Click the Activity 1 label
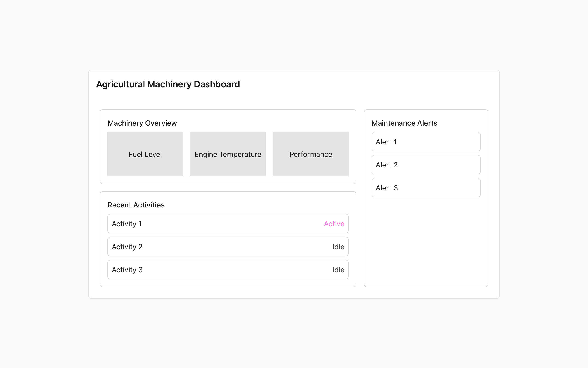Image resolution: width=588 pixels, height=368 pixels. pyautogui.click(x=127, y=224)
